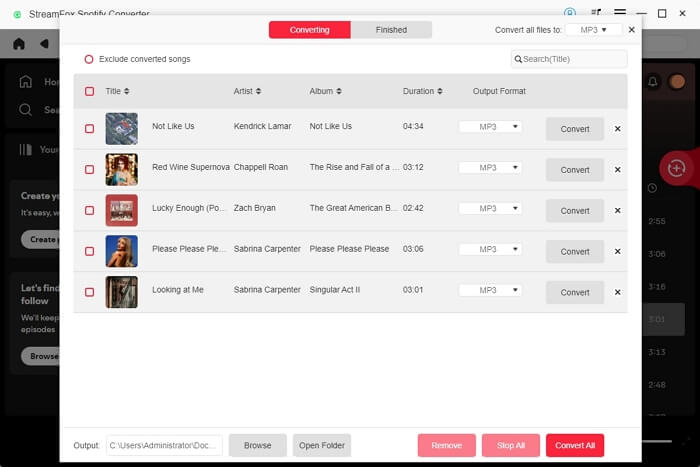Image resolution: width=700 pixels, height=467 pixels.
Task: Remove Lucky Enough row with X
Action: click(x=617, y=210)
